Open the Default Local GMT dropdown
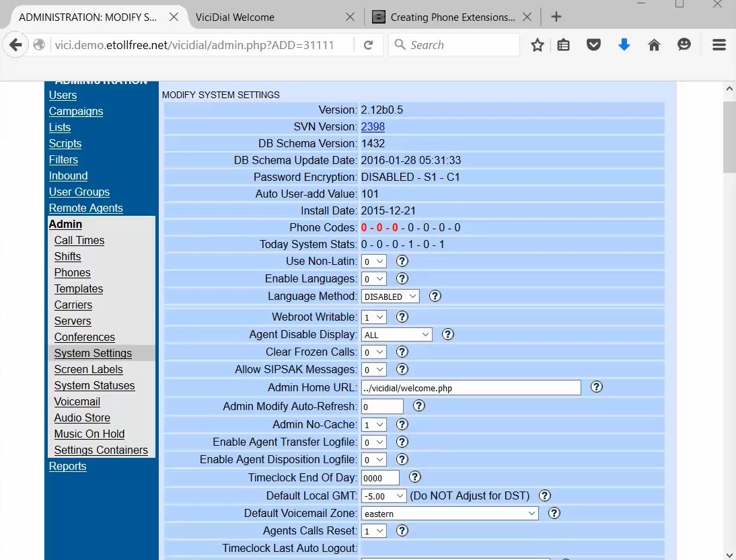This screenshot has height=560, width=736. click(x=384, y=496)
